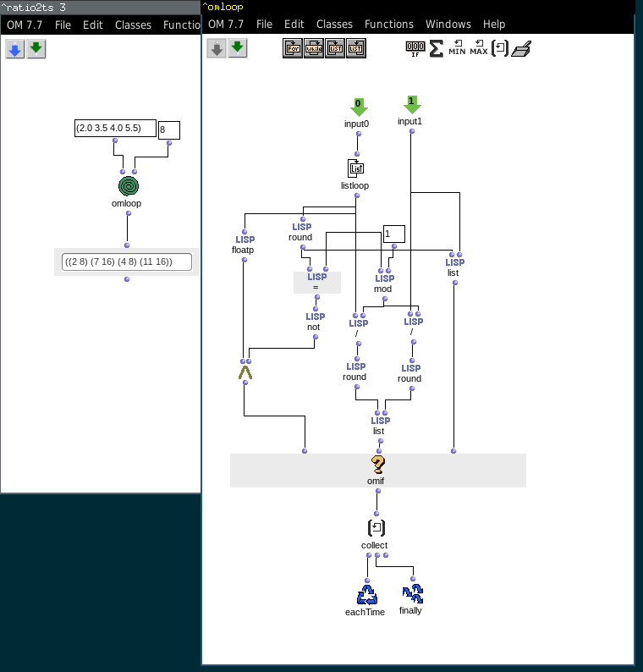Select the omif question mark box
Screen dimensions: 643x672
pos(377,465)
